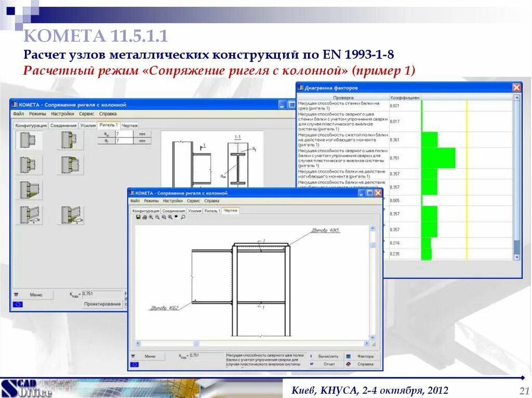This screenshot has height=398, width=532.
Task: Switch to the Ригель 1 tab in the front window
Action: click(x=212, y=211)
